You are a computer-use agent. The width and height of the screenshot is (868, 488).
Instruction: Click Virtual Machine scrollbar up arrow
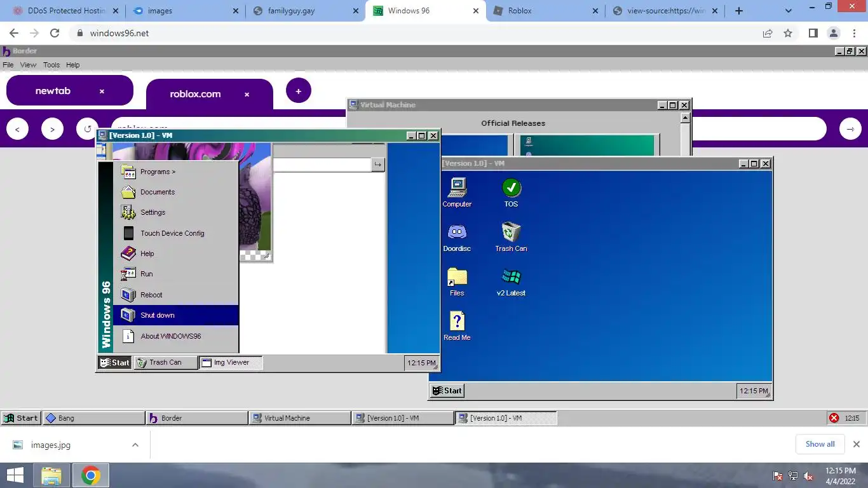tap(685, 118)
